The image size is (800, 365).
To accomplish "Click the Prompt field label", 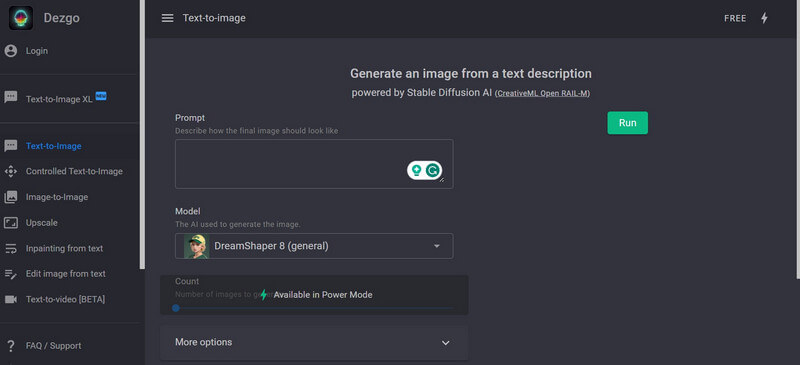I will 190,118.
